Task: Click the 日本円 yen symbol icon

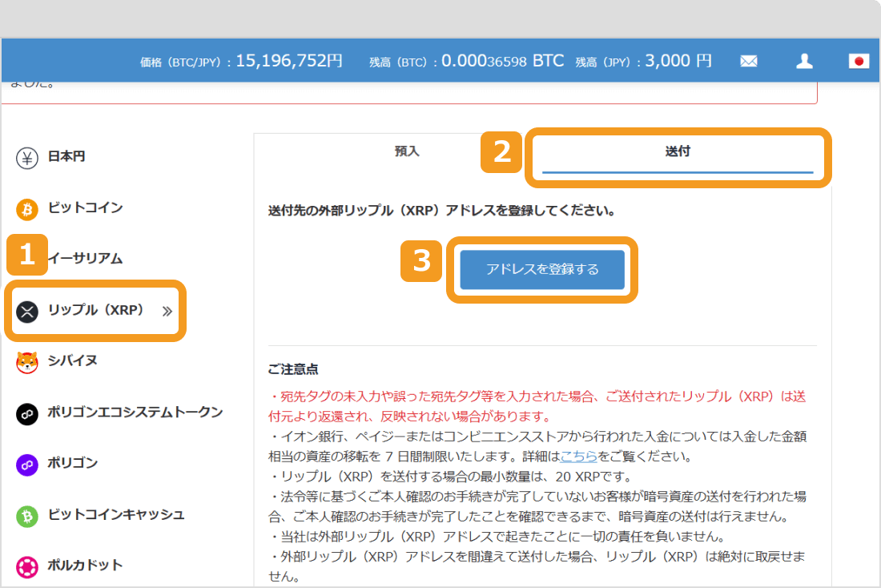Action: 27,157
